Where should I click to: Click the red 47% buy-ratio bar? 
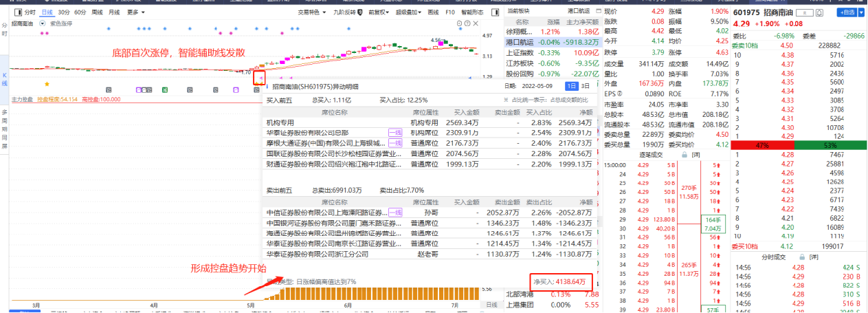click(761, 146)
